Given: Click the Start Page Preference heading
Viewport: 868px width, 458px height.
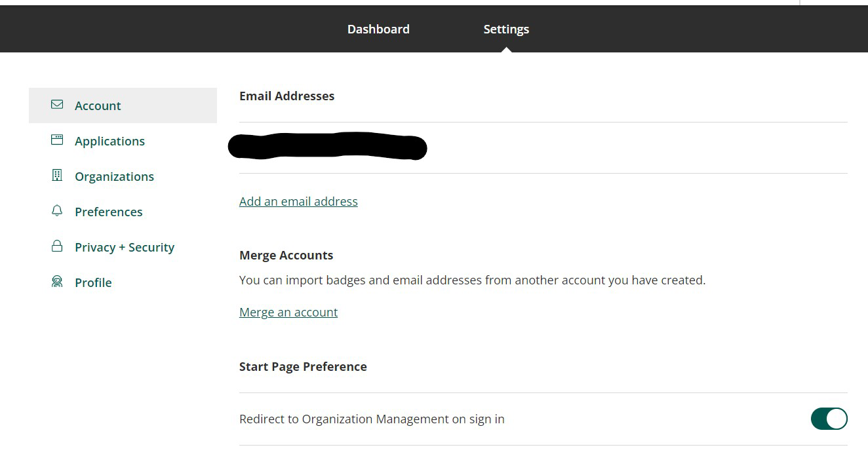Looking at the screenshot, I should coord(303,367).
